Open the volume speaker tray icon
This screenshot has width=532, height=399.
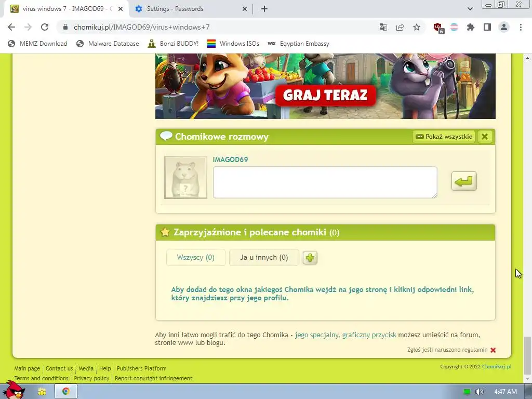[x=479, y=392]
